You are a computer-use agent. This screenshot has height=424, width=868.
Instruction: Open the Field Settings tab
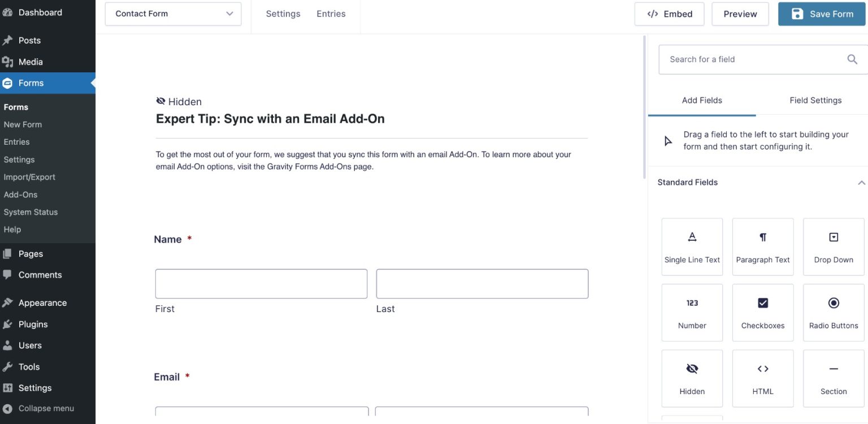click(x=815, y=100)
